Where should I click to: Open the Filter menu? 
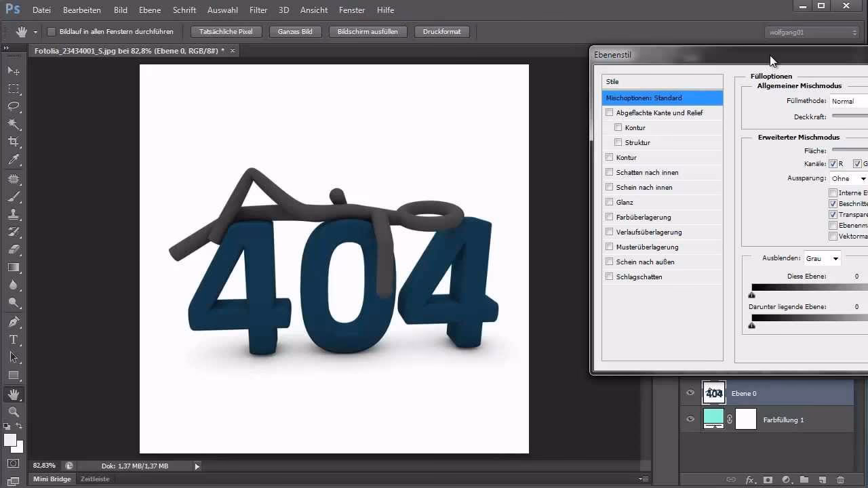pyautogui.click(x=258, y=10)
